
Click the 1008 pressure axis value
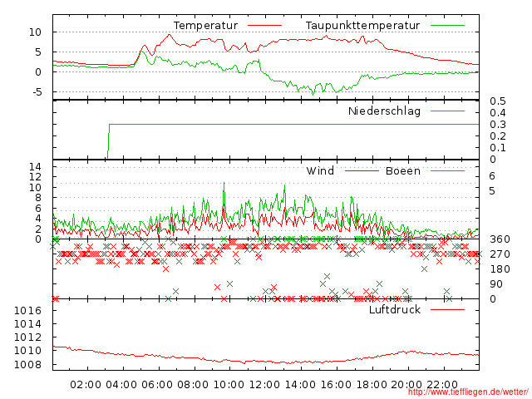pyautogui.click(x=27, y=365)
